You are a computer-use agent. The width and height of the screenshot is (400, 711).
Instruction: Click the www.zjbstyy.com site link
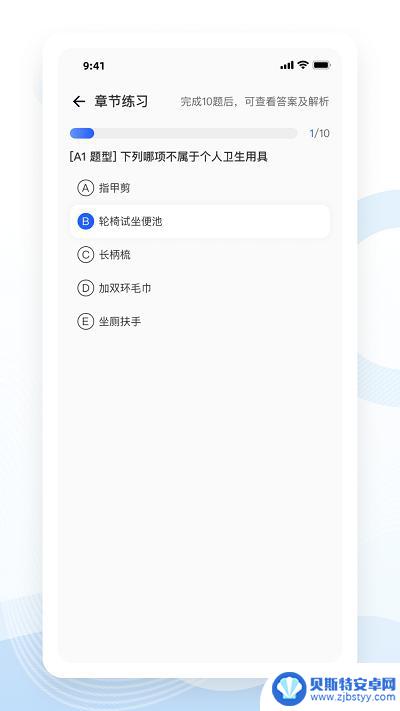[x=352, y=697]
